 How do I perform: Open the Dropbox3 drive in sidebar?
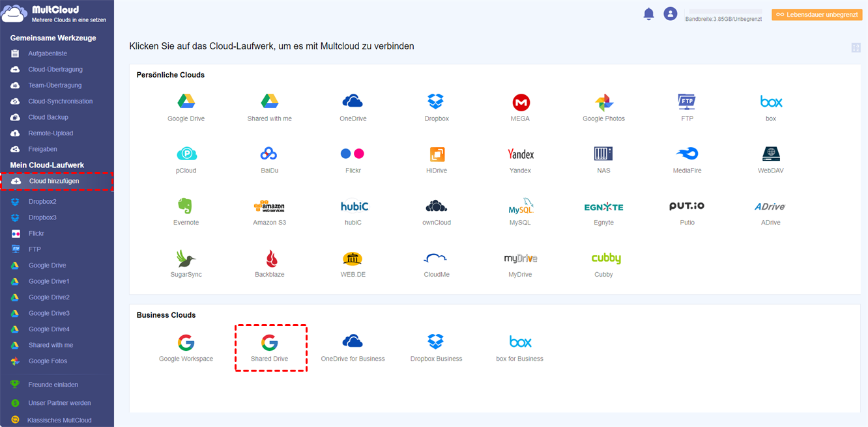[42, 217]
